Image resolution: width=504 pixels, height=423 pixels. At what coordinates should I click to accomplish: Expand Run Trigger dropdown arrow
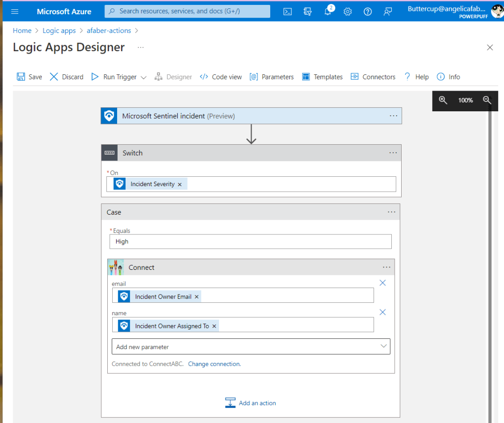[144, 77]
